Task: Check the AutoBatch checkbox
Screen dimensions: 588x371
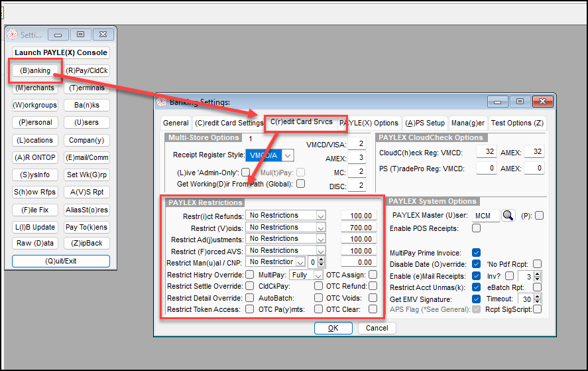Action: coord(318,298)
